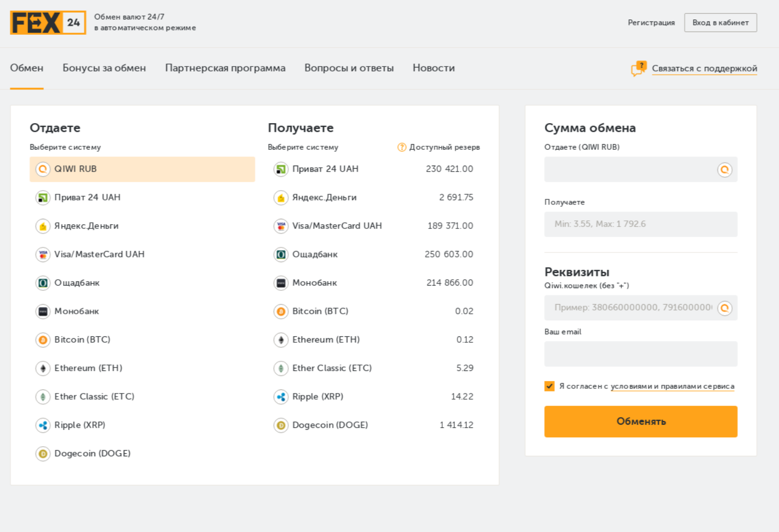Screen dimensions: 779x532
Task: Select Bitcoin (BTC) icon in Отдаете list
Action: (x=43, y=340)
